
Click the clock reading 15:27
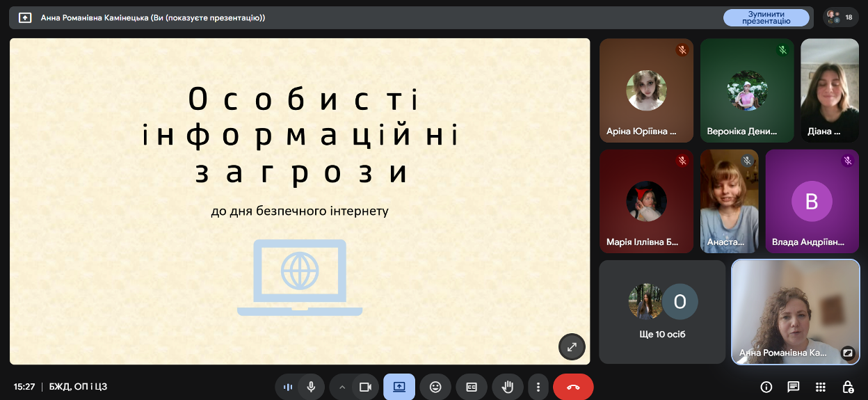[x=24, y=387]
